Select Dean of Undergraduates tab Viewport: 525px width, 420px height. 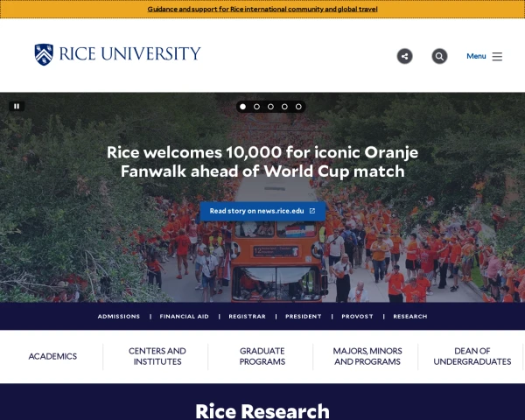tap(472, 356)
